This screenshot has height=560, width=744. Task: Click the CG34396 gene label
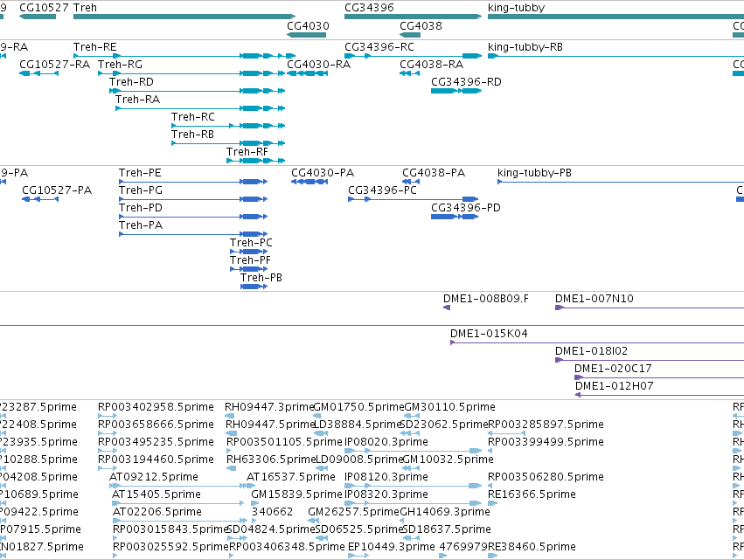point(369,8)
